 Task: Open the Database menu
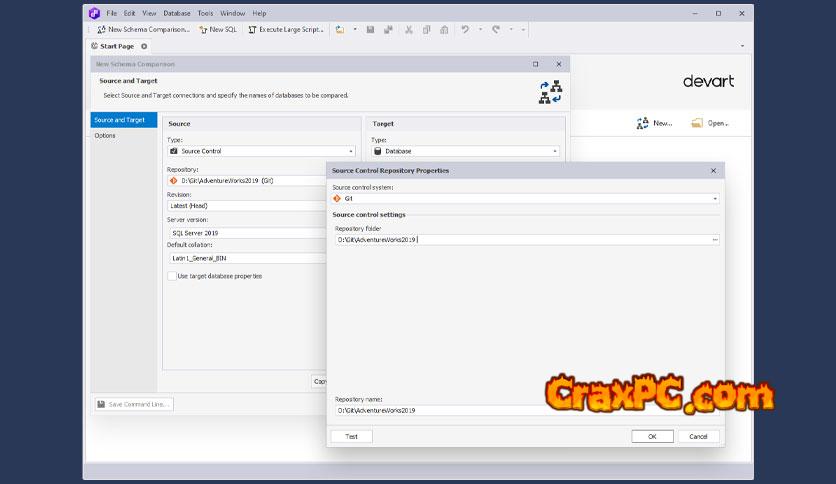(177, 14)
